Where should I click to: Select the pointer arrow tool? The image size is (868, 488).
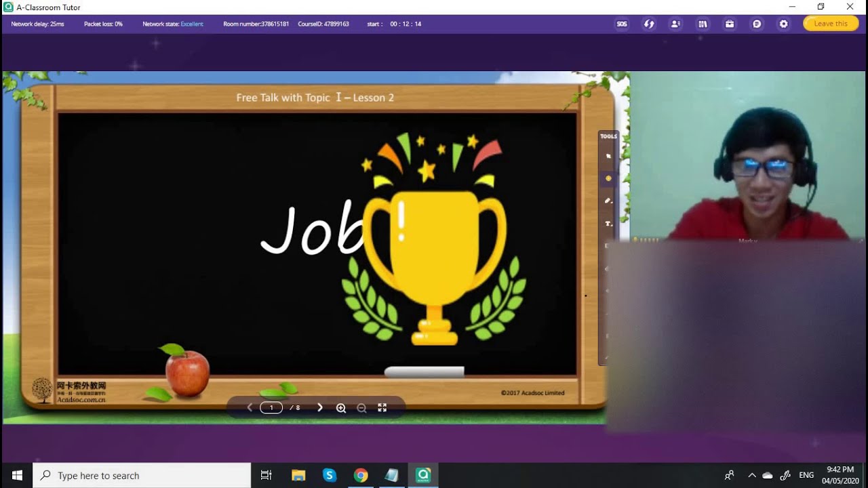[x=608, y=156]
